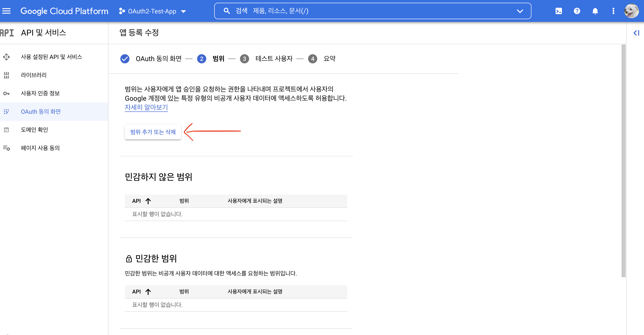Expand the search bar dropdown chevron
This screenshot has width=644, height=335.
520,11
